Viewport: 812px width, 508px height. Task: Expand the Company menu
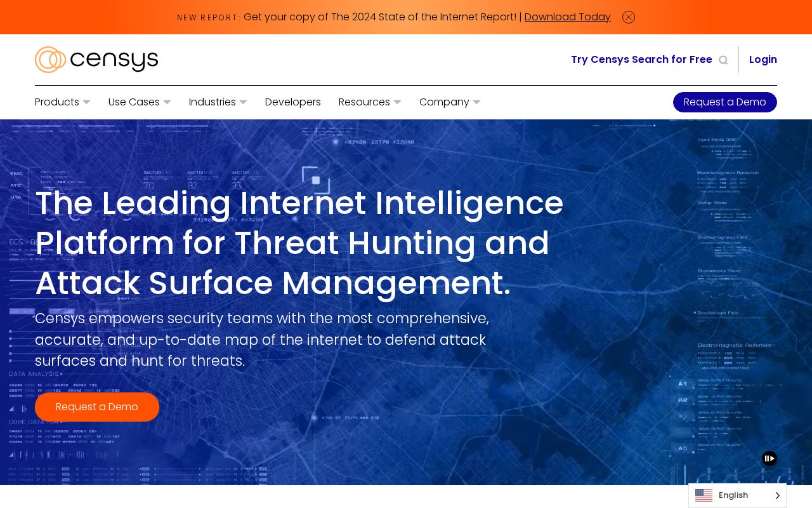[x=450, y=102]
